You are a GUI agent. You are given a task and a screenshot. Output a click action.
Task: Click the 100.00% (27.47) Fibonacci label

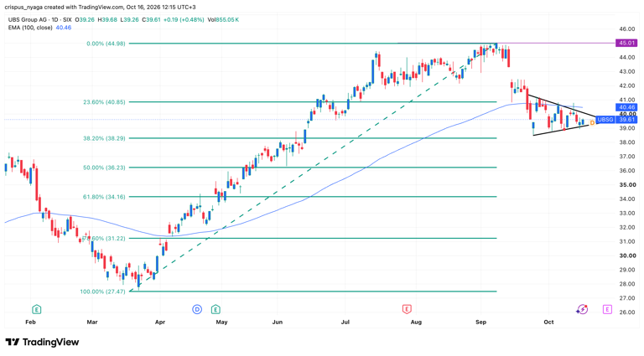tap(103, 292)
